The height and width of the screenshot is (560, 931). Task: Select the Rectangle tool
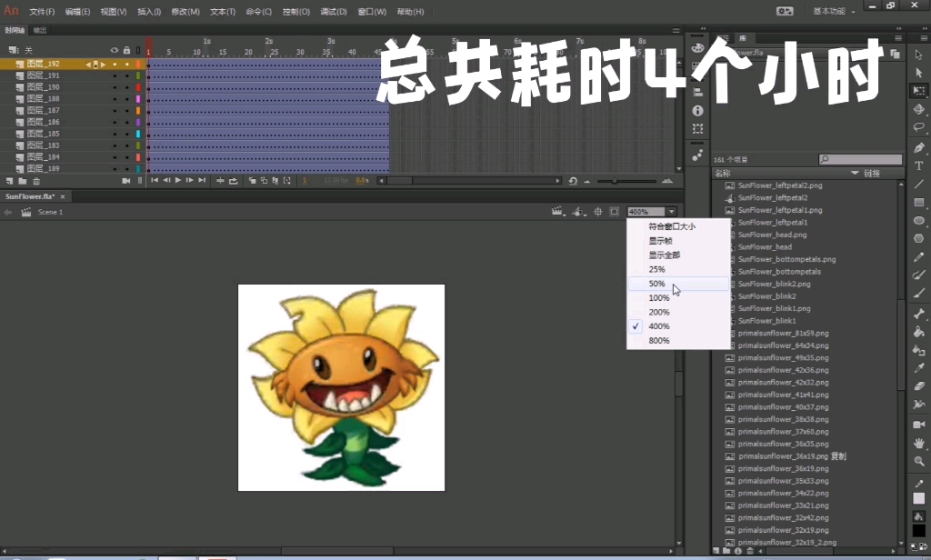918,203
